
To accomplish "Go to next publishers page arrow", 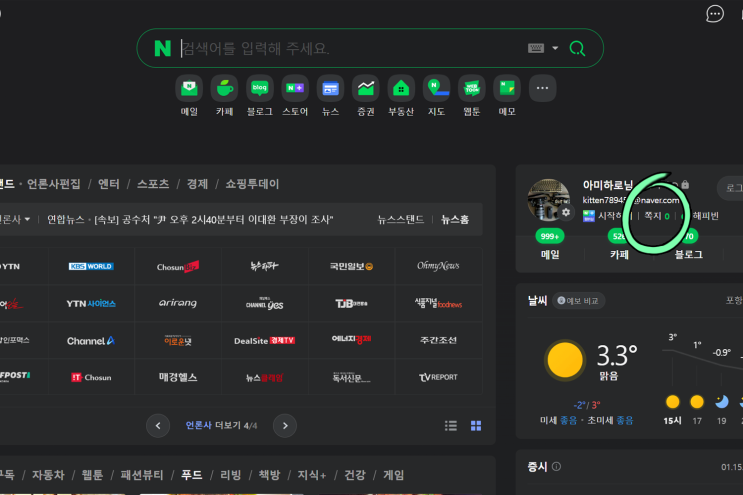I will (x=285, y=425).
